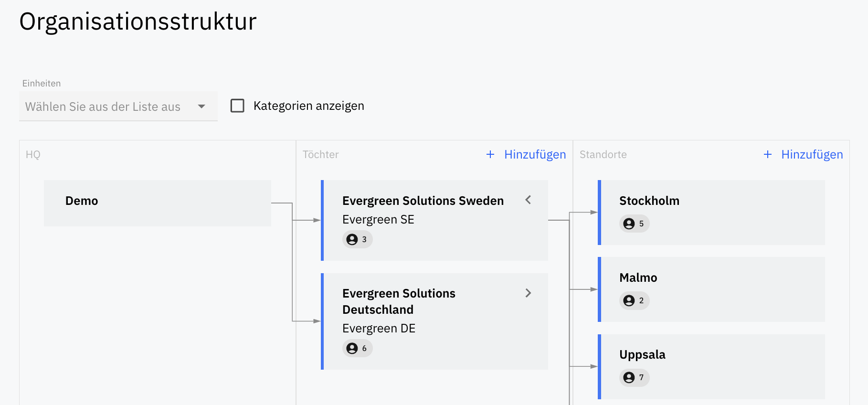Click Hinzufügen link in Töchter column
Screen dimensions: 868x405
pyautogui.click(x=535, y=154)
